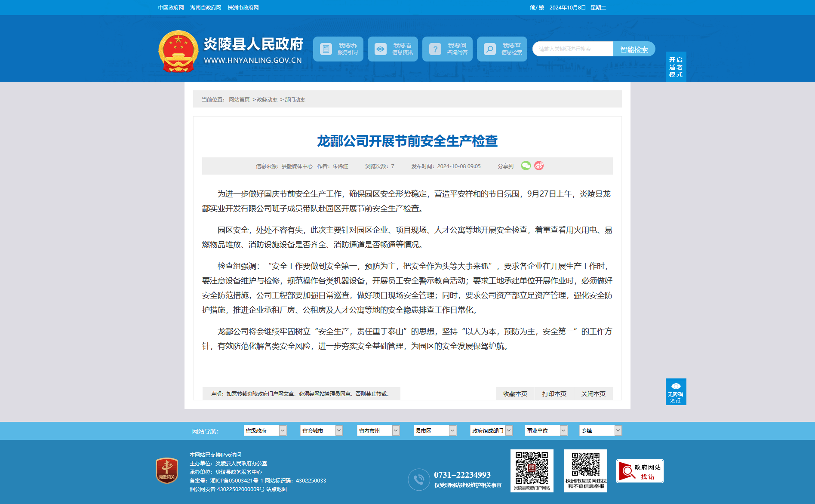Go to 政务动态 breadcrumb
Viewport: 815px width, 504px height.
(267, 100)
